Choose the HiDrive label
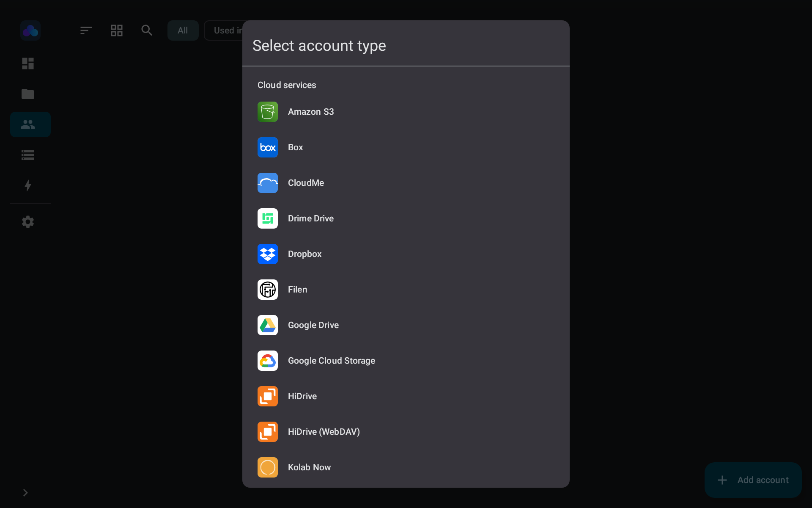The image size is (812, 508). tap(302, 396)
